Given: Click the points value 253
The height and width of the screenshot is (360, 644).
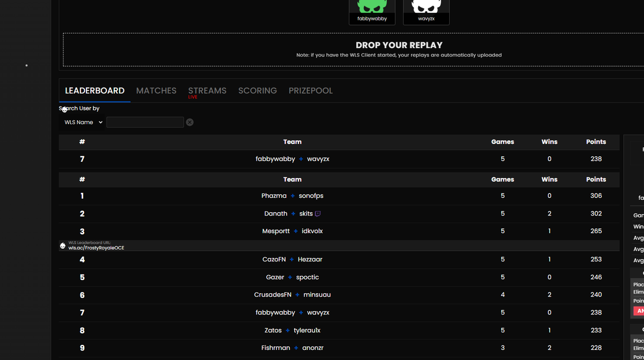Looking at the screenshot, I should (x=596, y=260).
